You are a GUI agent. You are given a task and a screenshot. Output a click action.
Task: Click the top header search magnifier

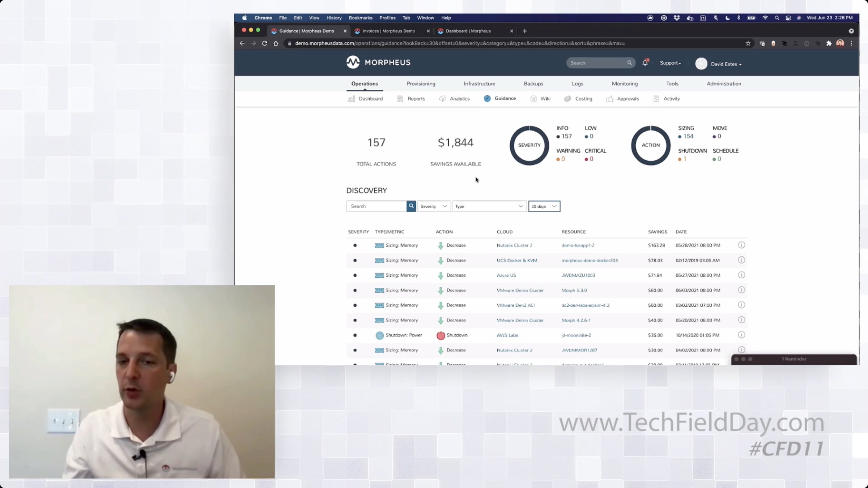(630, 63)
